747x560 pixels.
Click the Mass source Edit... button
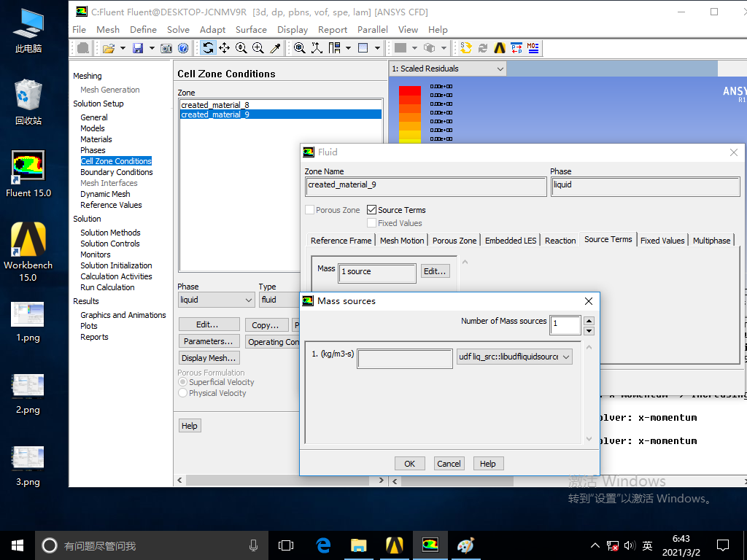pos(435,271)
